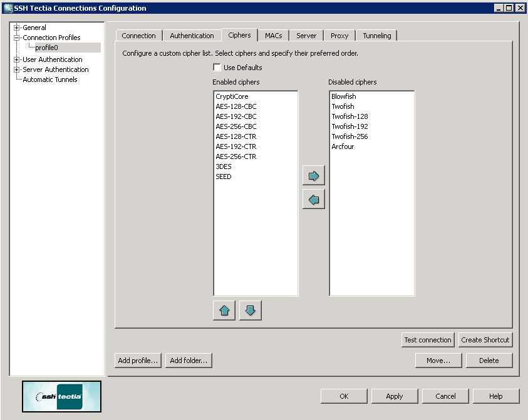528x420 pixels.
Task: Expand the General tree node
Action: tap(17, 28)
